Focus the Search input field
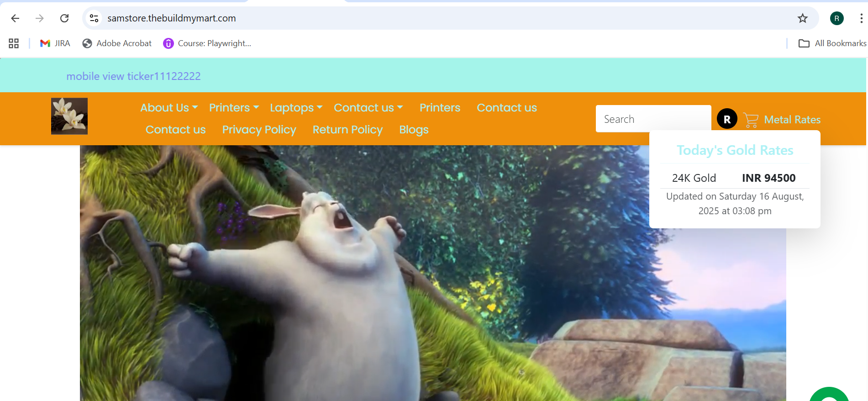Viewport: 868px width, 401px height. 653,119
